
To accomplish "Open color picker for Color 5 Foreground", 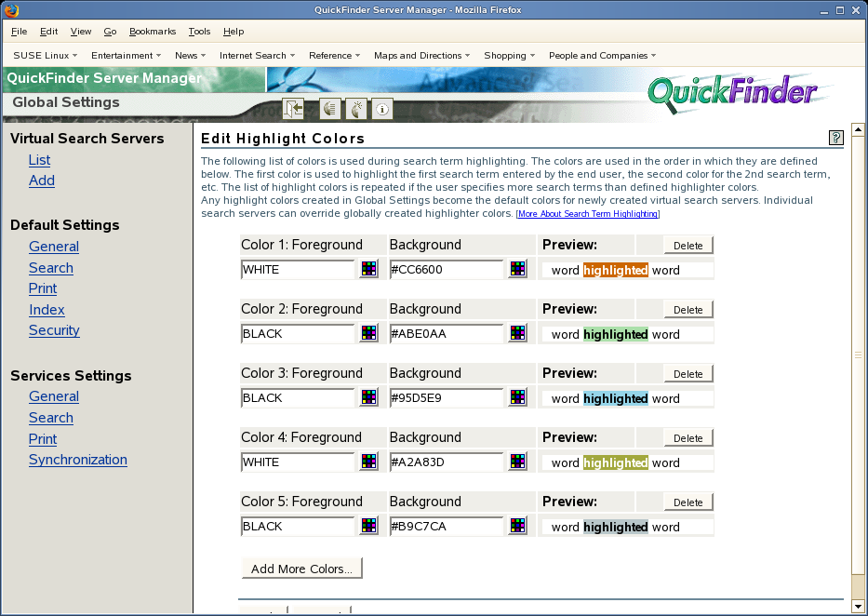I will pyautogui.click(x=368, y=526).
